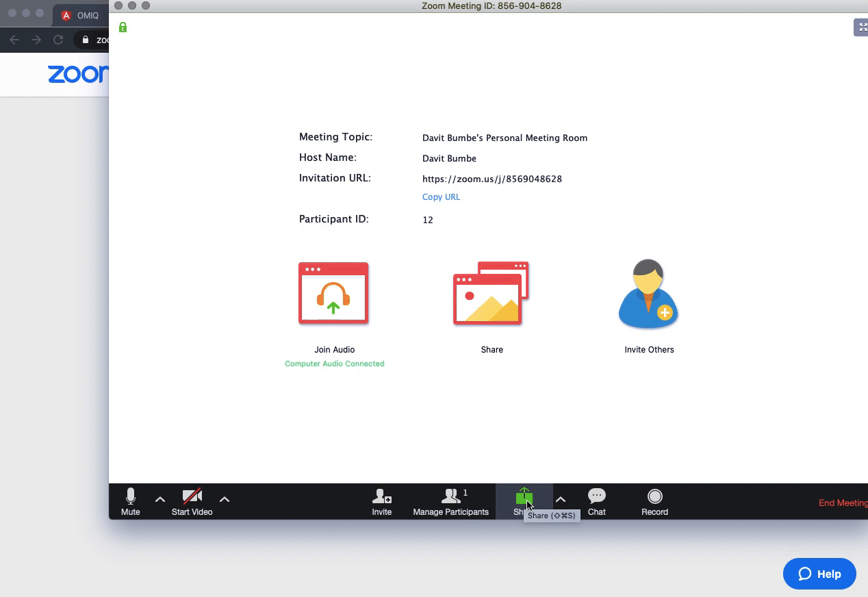Image resolution: width=868 pixels, height=597 pixels.
Task: Open the Help chat button in browser
Action: (x=819, y=574)
